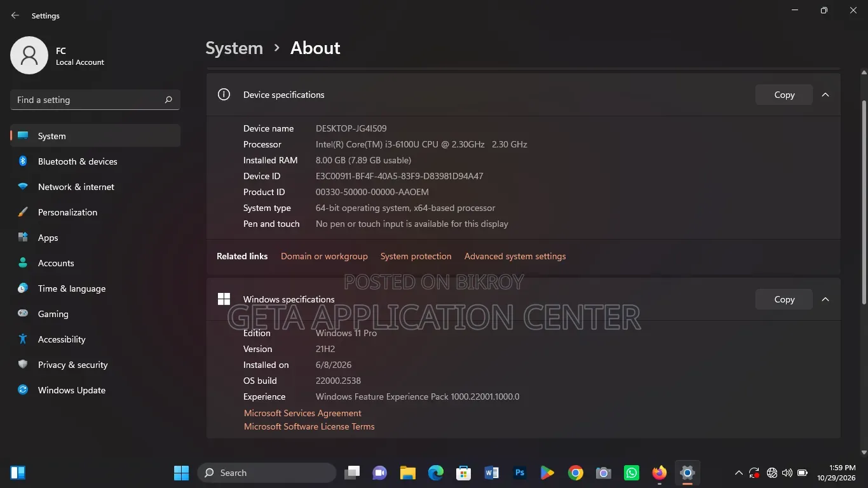868x488 pixels.
Task: Open the Google Play app from the taskbar
Action: (x=547, y=473)
